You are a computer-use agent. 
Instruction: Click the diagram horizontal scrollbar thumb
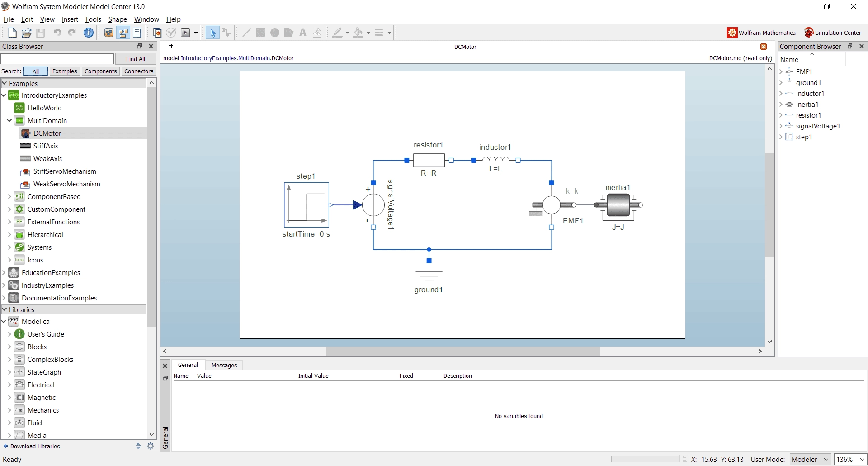(x=462, y=351)
